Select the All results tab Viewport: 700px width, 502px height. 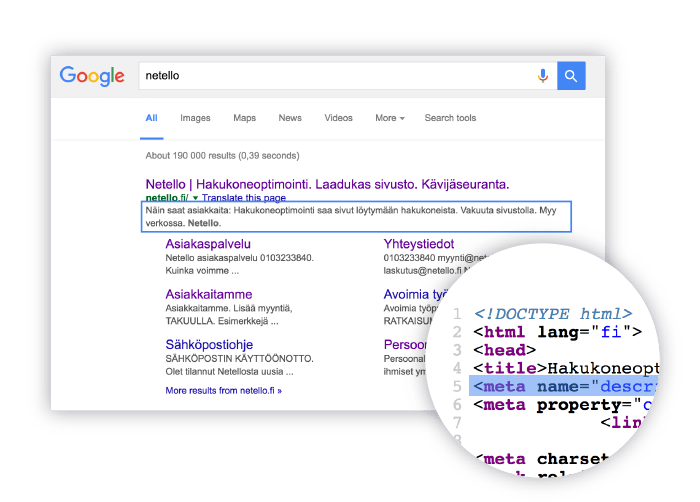(x=151, y=118)
